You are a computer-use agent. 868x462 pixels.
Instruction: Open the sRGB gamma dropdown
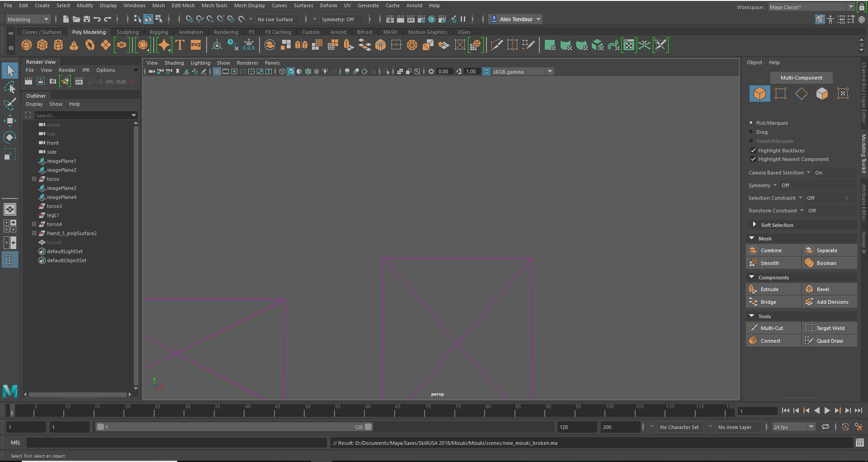550,71
